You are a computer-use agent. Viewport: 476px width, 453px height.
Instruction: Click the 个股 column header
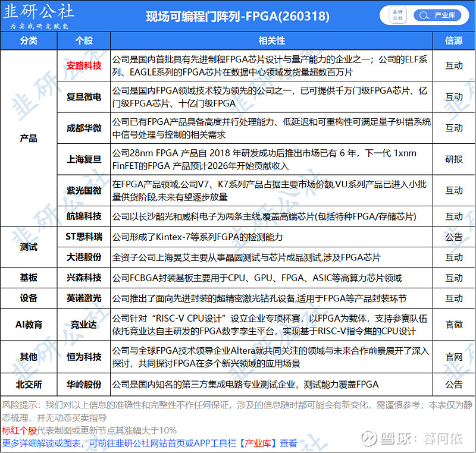pos(84,41)
